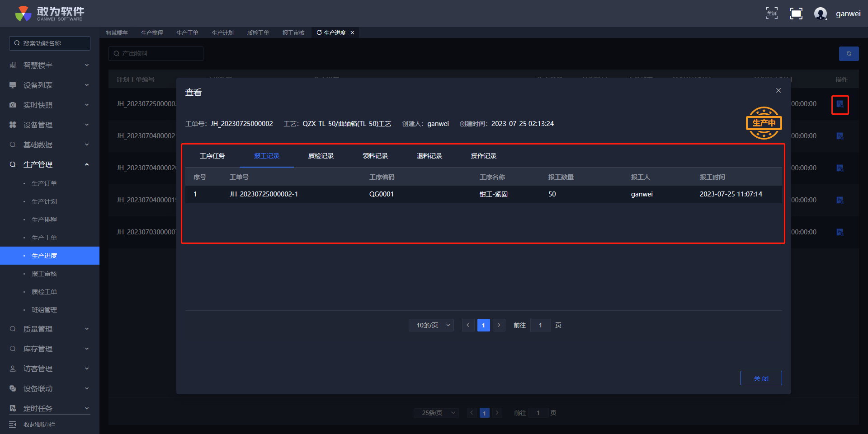Switch to the 工序任务 tab
The width and height of the screenshot is (868, 434).
212,156
